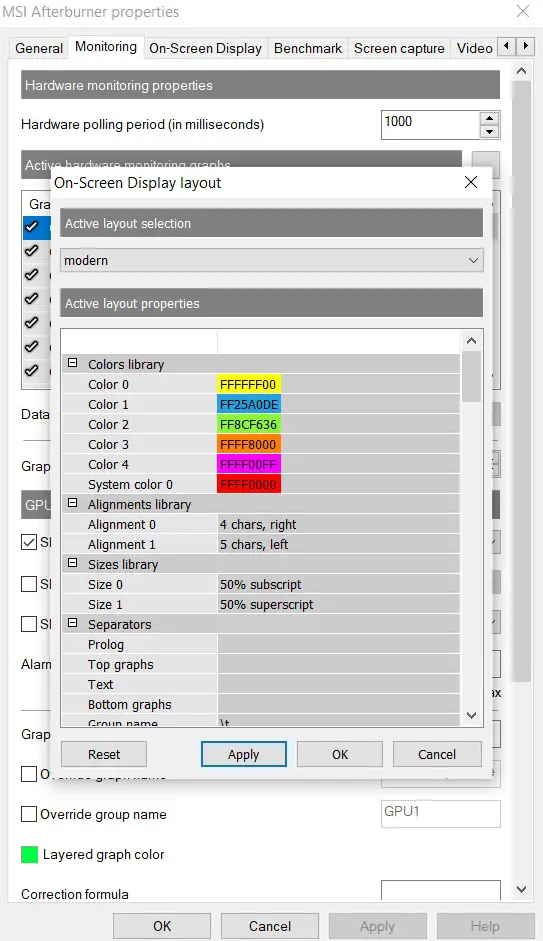
Task: Toggle first graph checkmark in highlighted row
Action: (32, 226)
